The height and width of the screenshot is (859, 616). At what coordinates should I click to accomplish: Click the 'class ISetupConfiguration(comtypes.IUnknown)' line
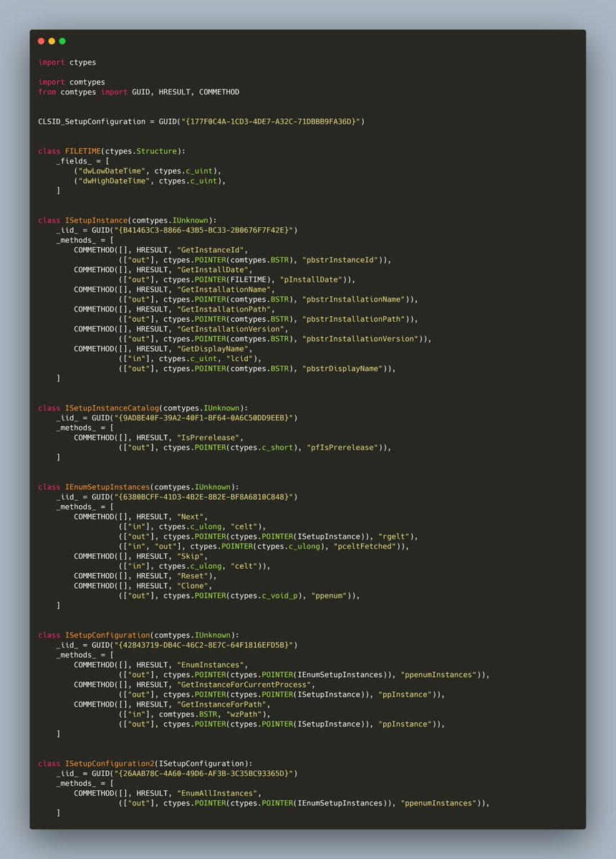click(138, 634)
